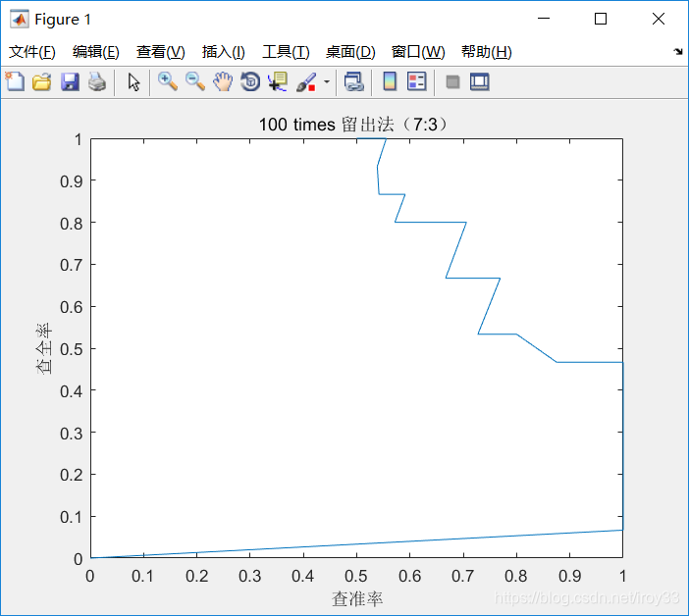Click the x-axis tick label 0.2
Viewport: 689px width, 616px height.
[196, 576]
